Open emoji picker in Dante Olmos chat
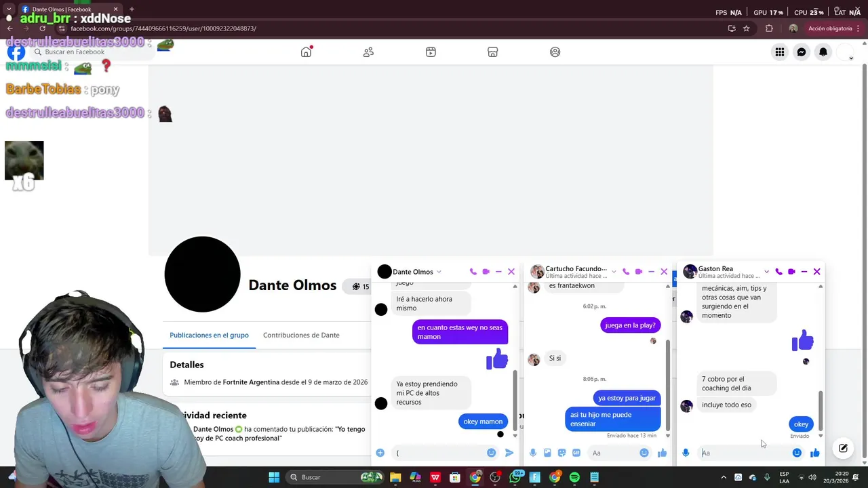Viewport: 868px width, 488px height. 491,453
